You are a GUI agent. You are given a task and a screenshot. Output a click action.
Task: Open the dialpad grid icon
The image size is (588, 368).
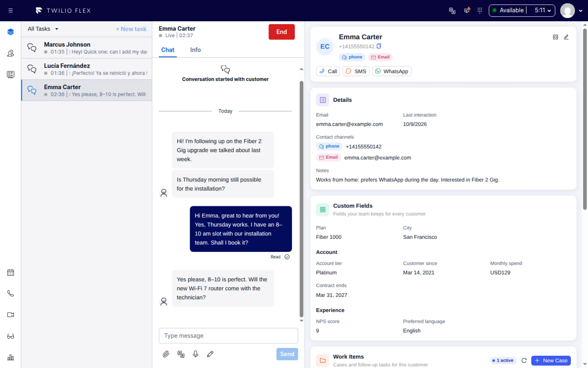[480, 11]
